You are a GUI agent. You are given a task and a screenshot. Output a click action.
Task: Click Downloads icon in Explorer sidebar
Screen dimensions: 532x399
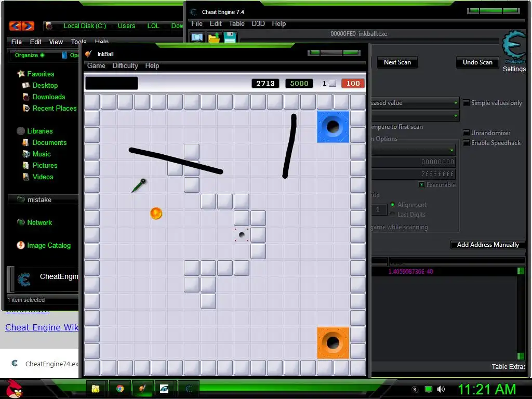[26, 97]
